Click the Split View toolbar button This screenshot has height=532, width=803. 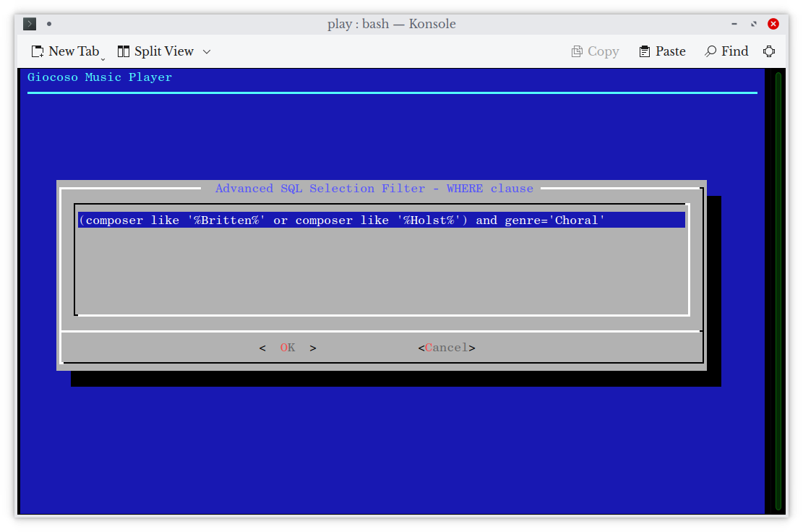(155, 51)
